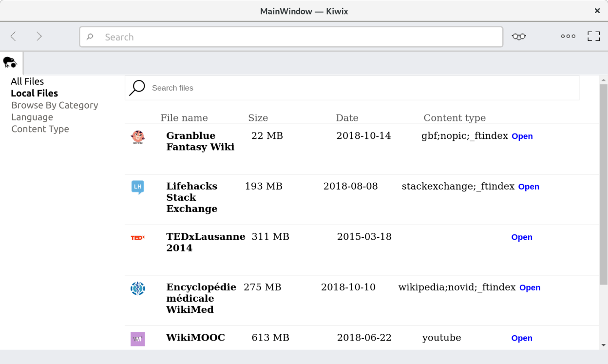The image size is (608, 364).
Task: Click the forward navigation arrow
Action: [39, 37]
